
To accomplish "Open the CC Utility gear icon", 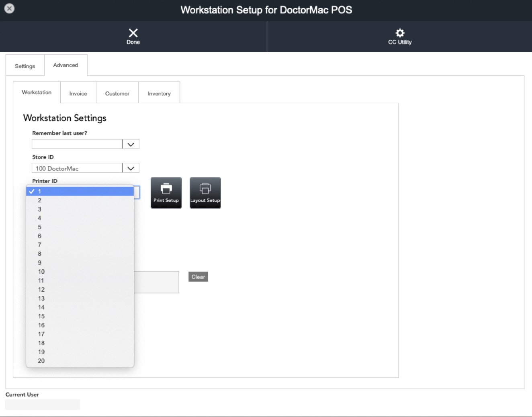I will [400, 33].
